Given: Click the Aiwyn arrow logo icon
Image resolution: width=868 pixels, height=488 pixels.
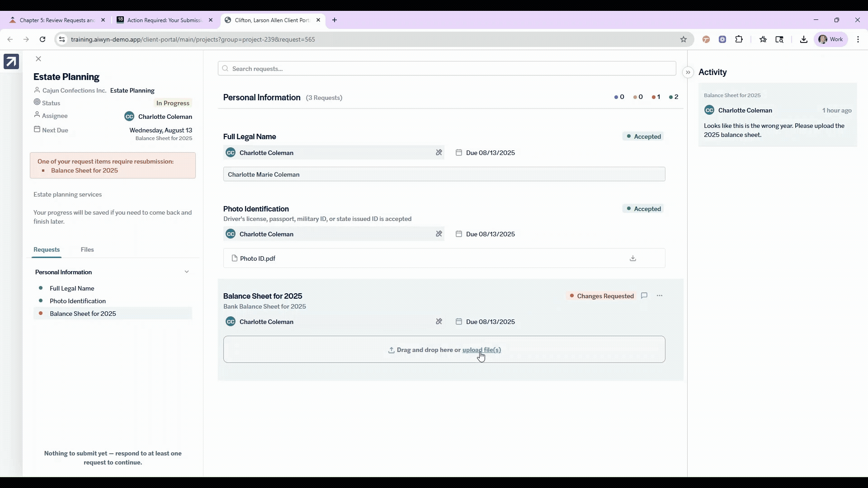Looking at the screenshot, I should [11, 61].
